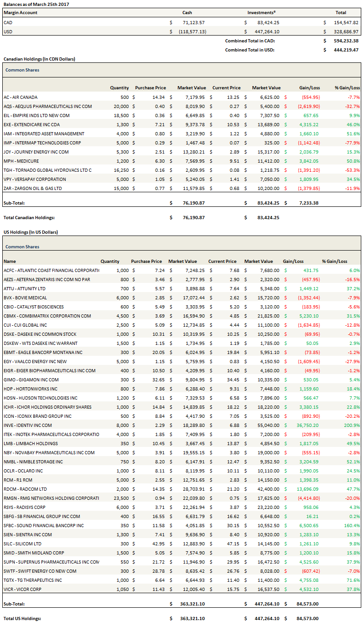Click the Total US Holdings label
364x626 pixels.
(22, 618)
